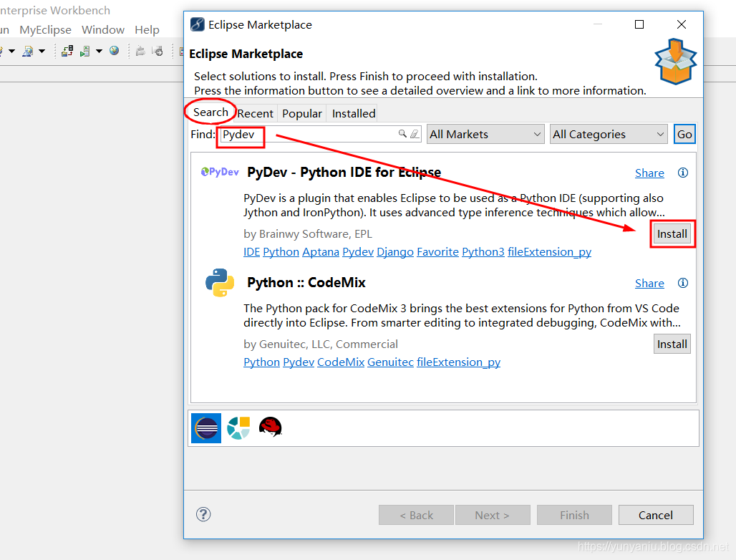Click the IDE tag link
This screenshot has height=560, width=736.
[x=251, y=252]
